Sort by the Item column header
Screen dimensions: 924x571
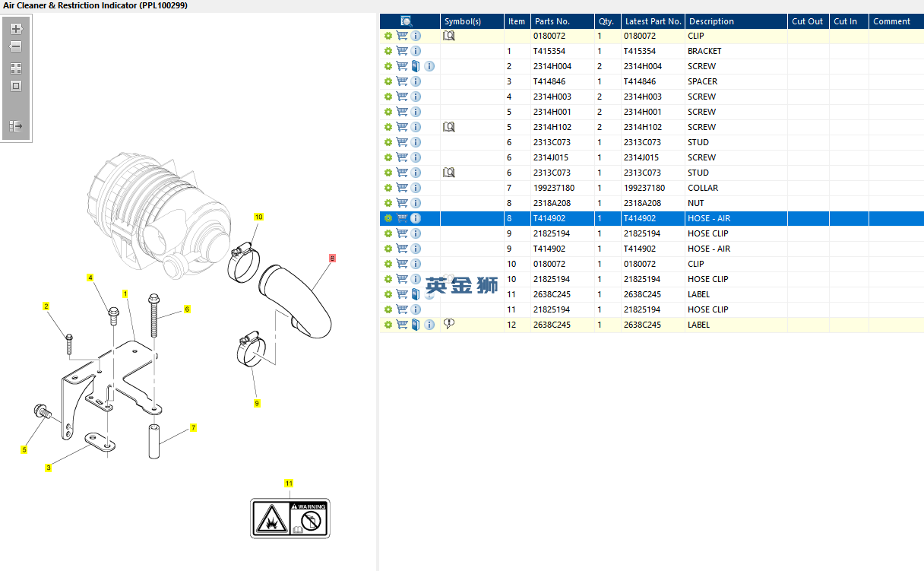tap(517, 21)
